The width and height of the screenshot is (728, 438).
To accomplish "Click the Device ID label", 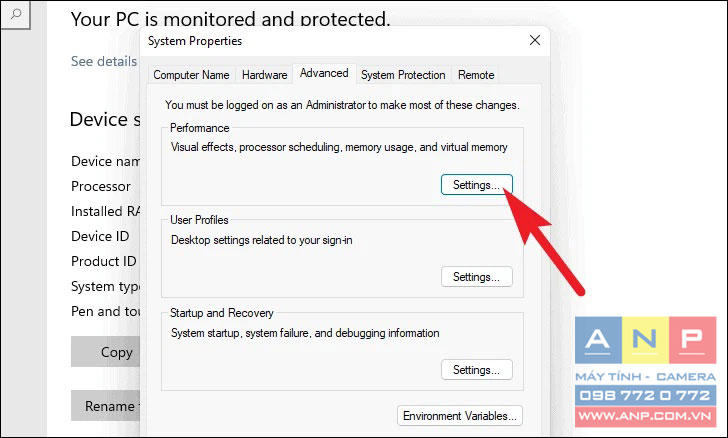I will click(x=100, y=236).
